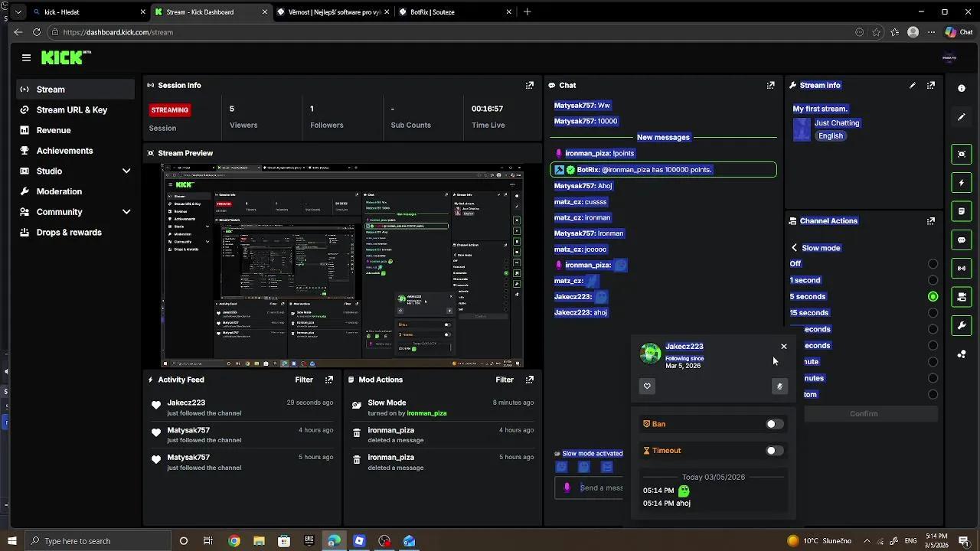The image size is (980, 551).
Task: Reload the page with the refresh button
Action: [37, 32]
